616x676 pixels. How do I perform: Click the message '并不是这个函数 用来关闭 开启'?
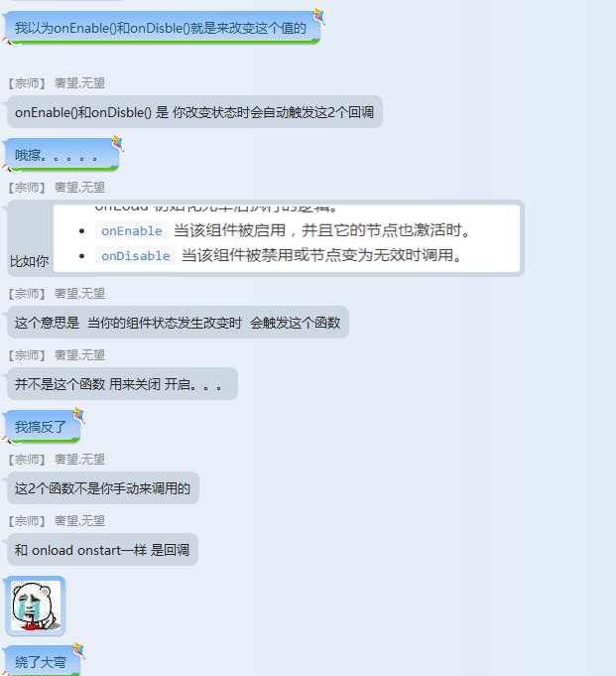point(122,384)
